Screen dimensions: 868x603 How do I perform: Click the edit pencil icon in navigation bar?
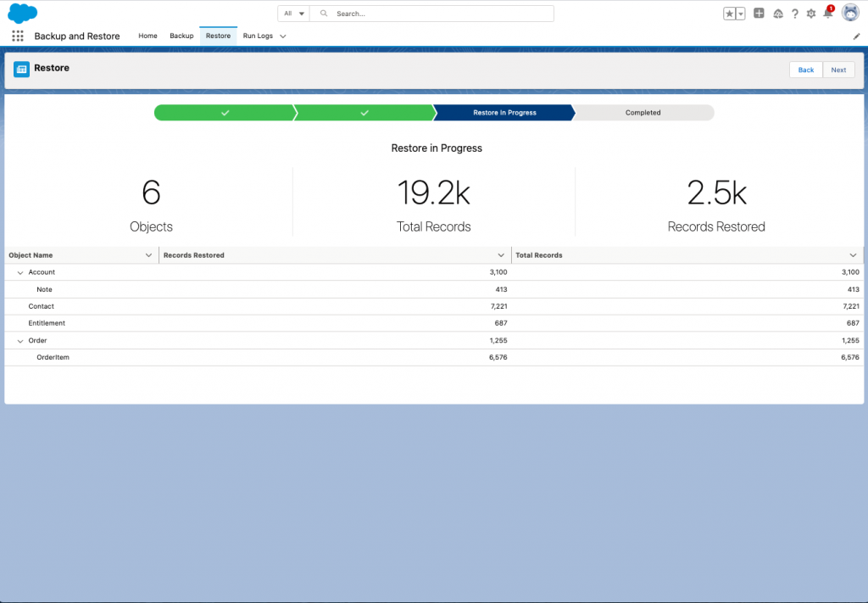[856, 36]
